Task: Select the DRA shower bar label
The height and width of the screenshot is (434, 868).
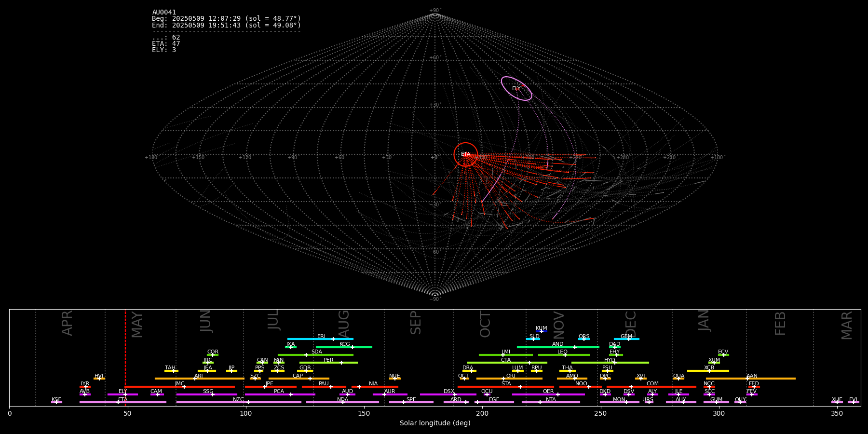Action: [x=468, y=368]
